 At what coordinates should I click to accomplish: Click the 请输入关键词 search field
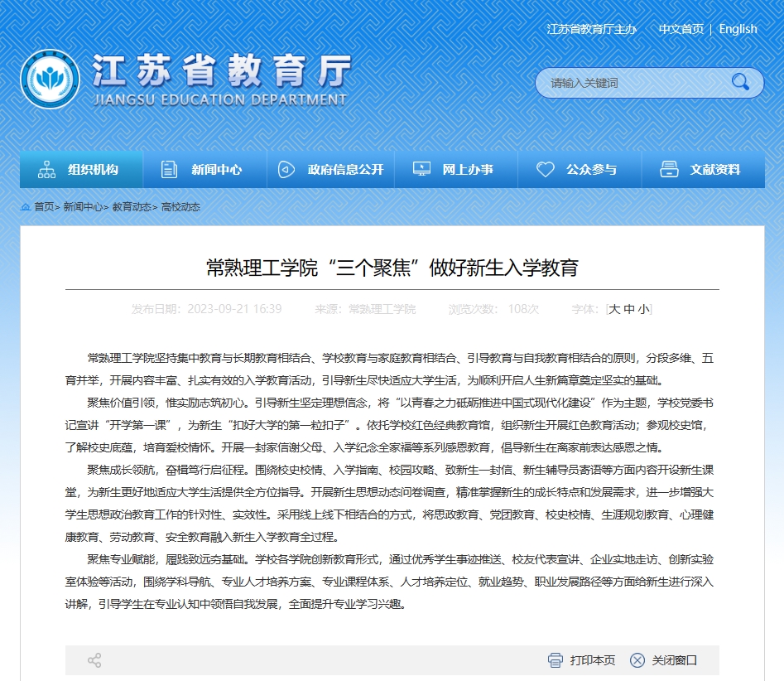click(x=635, y=83)
